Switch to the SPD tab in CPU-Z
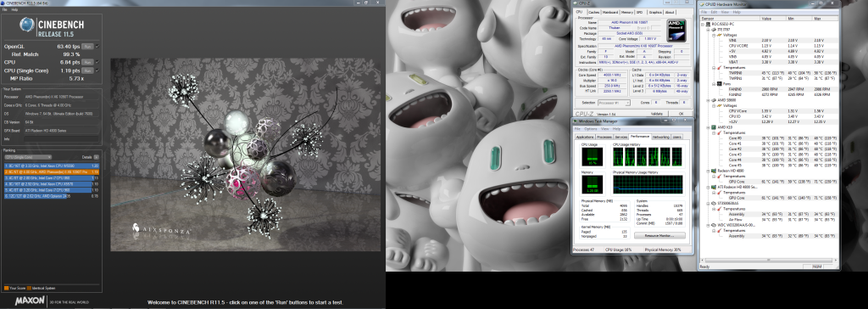Screen dimensions: 868x309 (640, 12)
